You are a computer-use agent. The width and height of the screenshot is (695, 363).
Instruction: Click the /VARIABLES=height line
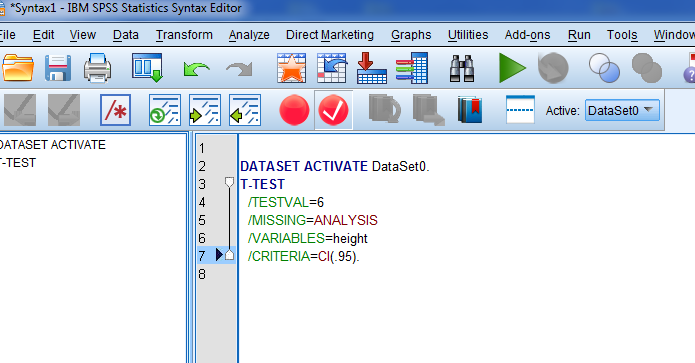coord(308,238)
